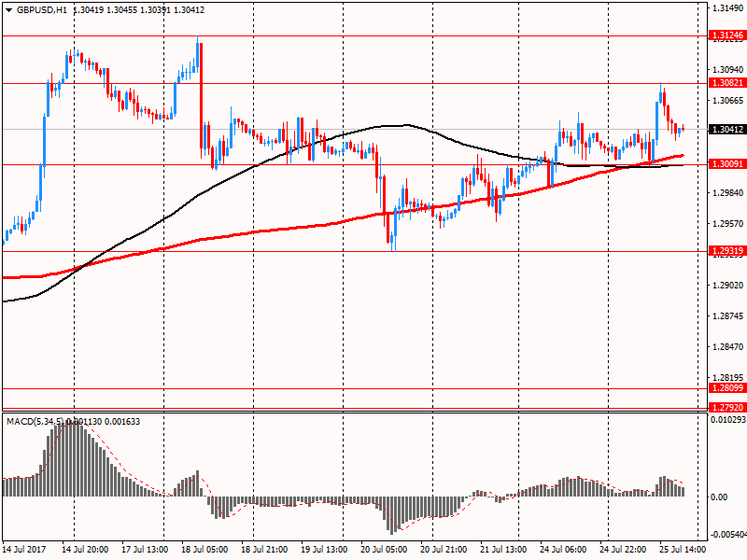Click the MACD scale zero value 0.00
Viewport: 747px width, 560px height.
(x=719, y=497)
